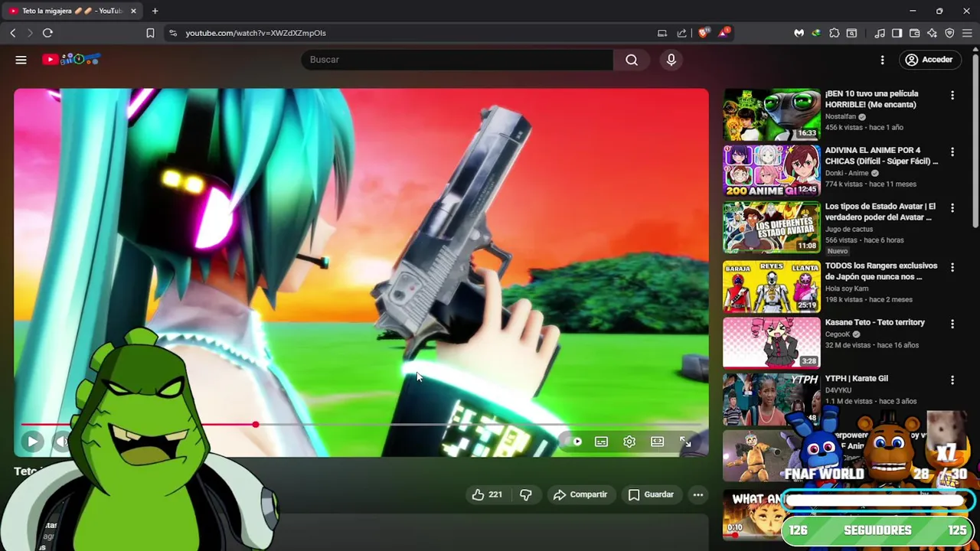The width and height of the screenshot is (980, 551).
Task: Bookmark this page with the bookmark icon
Action: 150,33
